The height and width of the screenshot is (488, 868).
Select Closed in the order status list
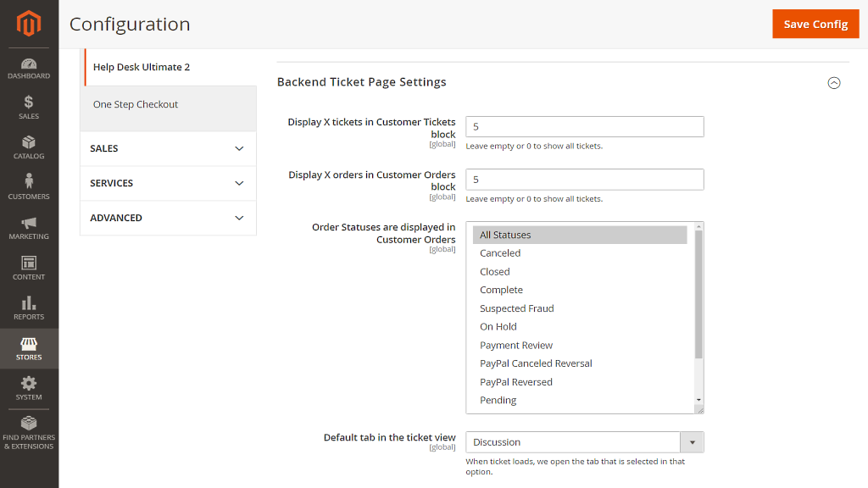click(x=580, y=272)
